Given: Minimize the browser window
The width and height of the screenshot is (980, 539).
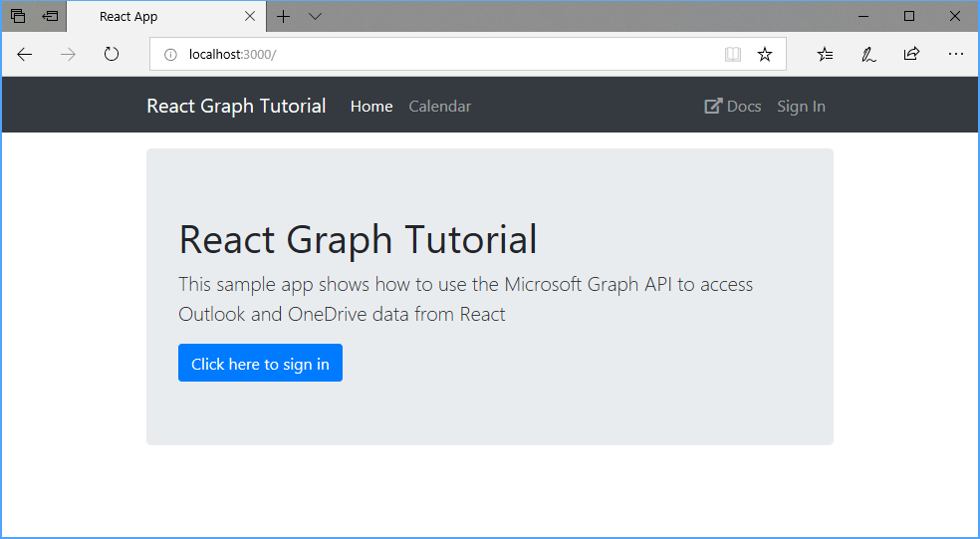Looking at the screenshot, I should pos(863,16).
